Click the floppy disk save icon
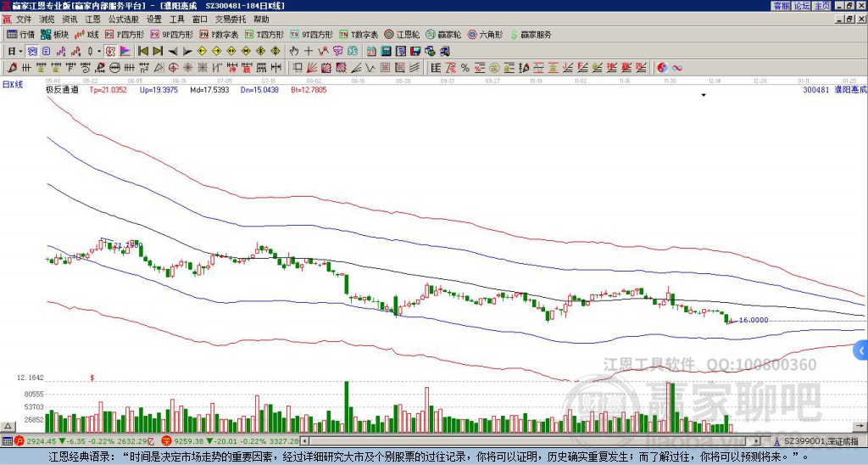The image size is (868, 465). pos(415,52)
